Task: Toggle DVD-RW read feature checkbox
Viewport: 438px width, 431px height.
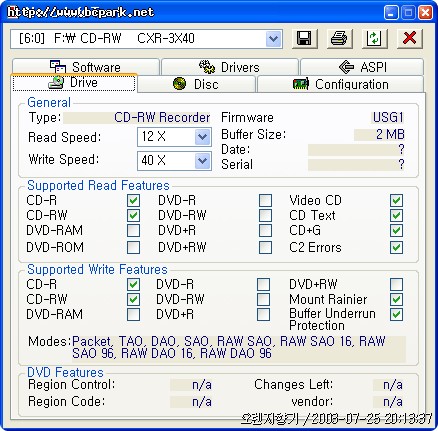Action: (265, 216)
